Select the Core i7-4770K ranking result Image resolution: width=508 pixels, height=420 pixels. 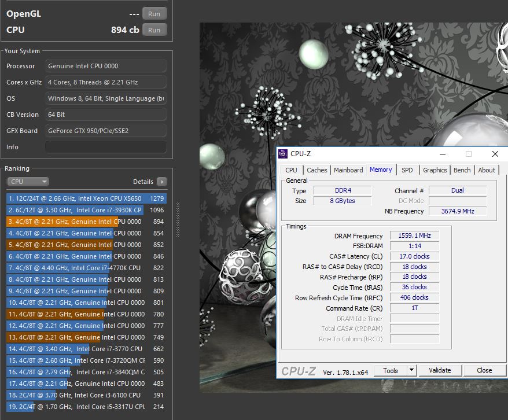coord(86,268)
